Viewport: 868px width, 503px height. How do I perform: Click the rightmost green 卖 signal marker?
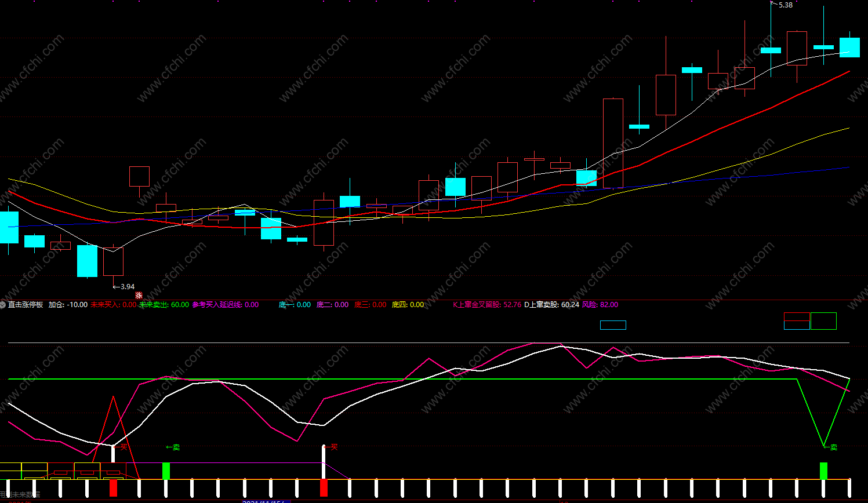[831, 447]
